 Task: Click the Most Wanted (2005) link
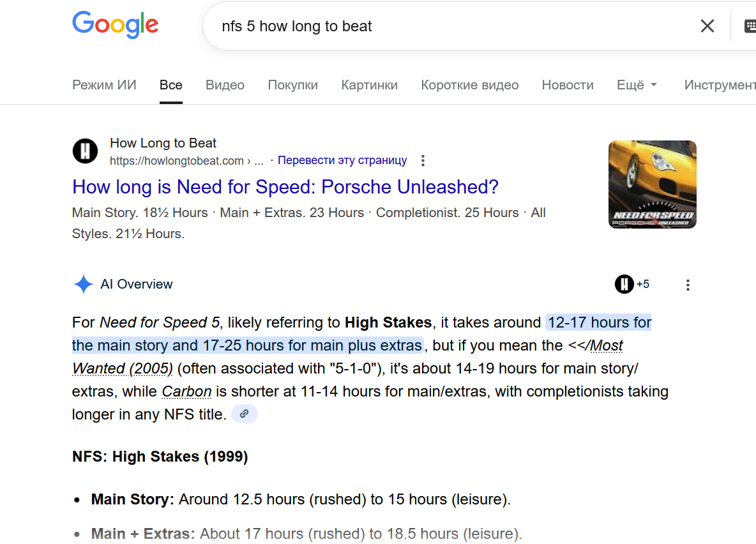tap(347, 357)
